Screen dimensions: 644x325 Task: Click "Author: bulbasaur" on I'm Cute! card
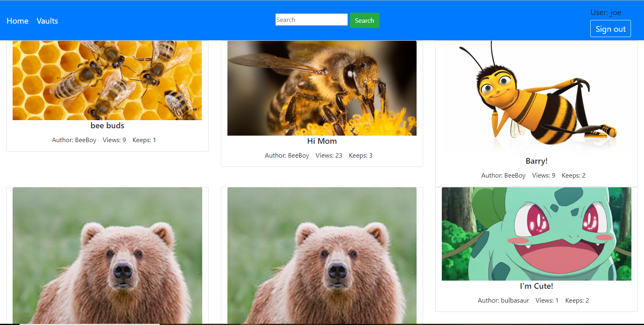(503, 301)
